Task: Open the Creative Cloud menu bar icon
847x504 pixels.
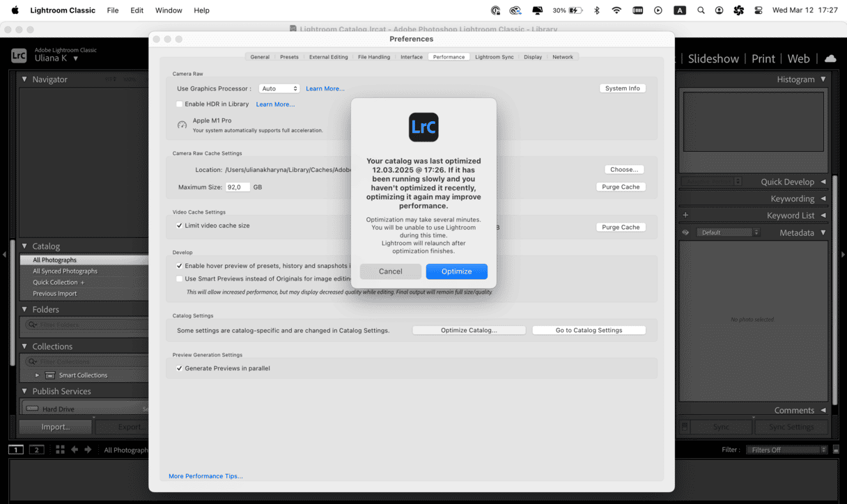Action: (515, 10)
